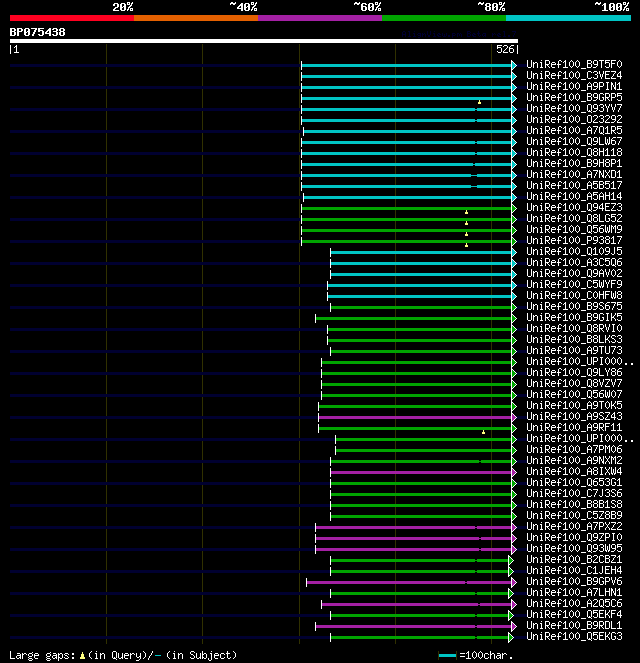The height and width of the screenshot is (663, 640).
Task: Click the UniRef100_B9T5F0 hit label
Action: (x=574, y=64)
